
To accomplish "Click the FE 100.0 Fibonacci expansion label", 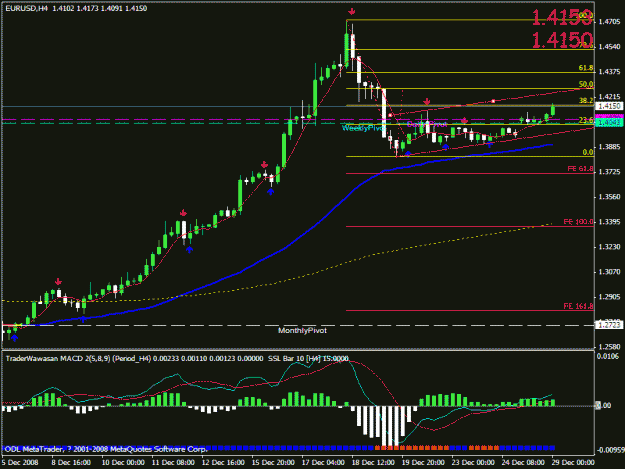I will [578, 222].
